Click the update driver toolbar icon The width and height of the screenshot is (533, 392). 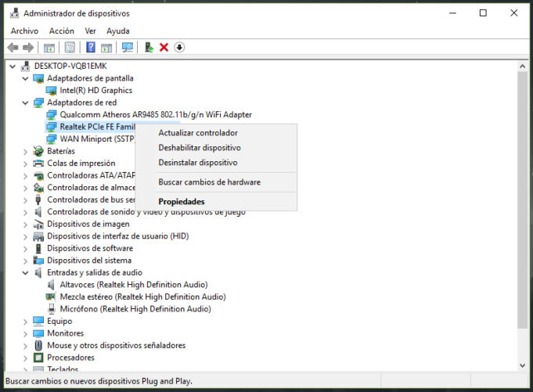coord(149,48)
